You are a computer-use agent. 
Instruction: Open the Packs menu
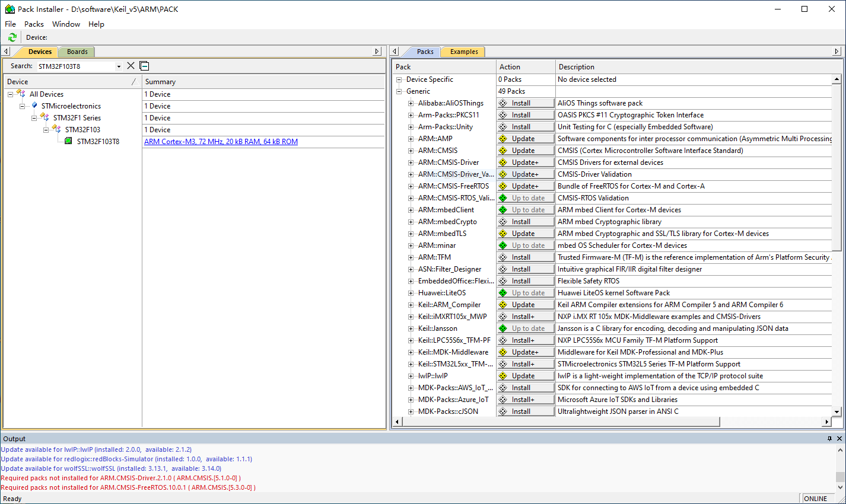point(34,24)
